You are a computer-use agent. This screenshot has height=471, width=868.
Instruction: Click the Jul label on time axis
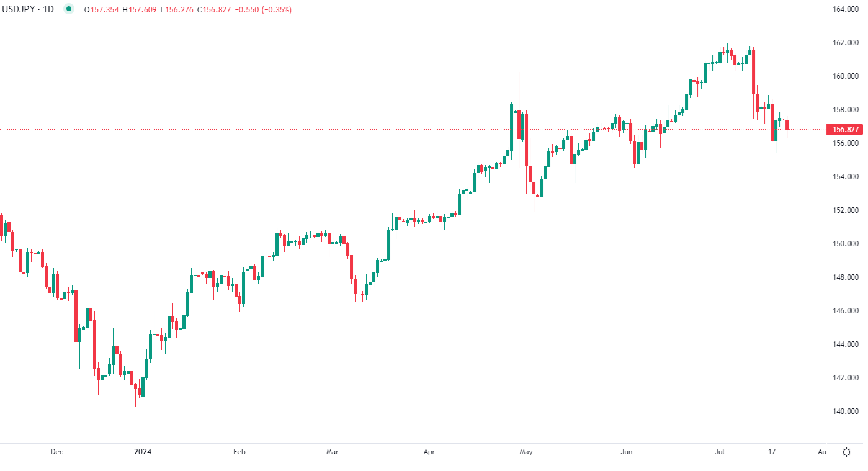(x=720, y=452)
